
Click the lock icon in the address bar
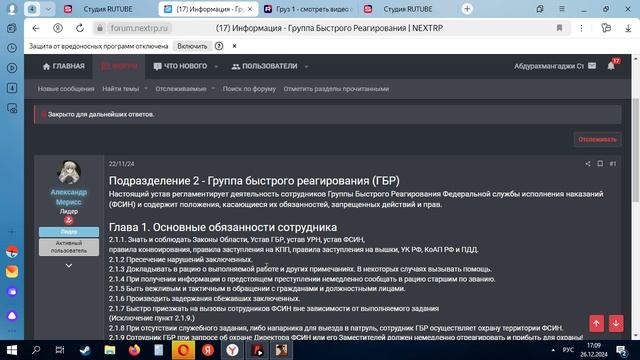point(100,28)
